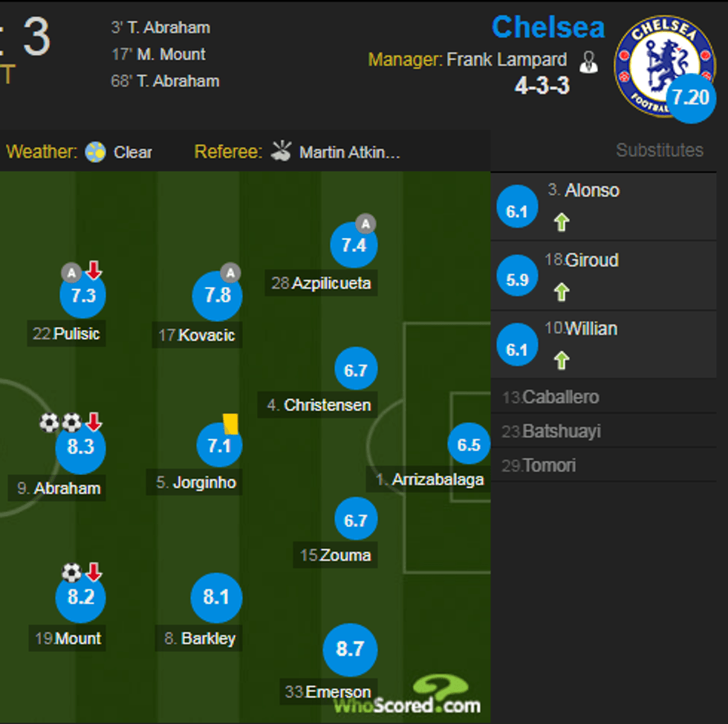This screenshot has width=728, height=724.
Task: Click the red substitution arrow above Pulisic
Action: (94, 271)
